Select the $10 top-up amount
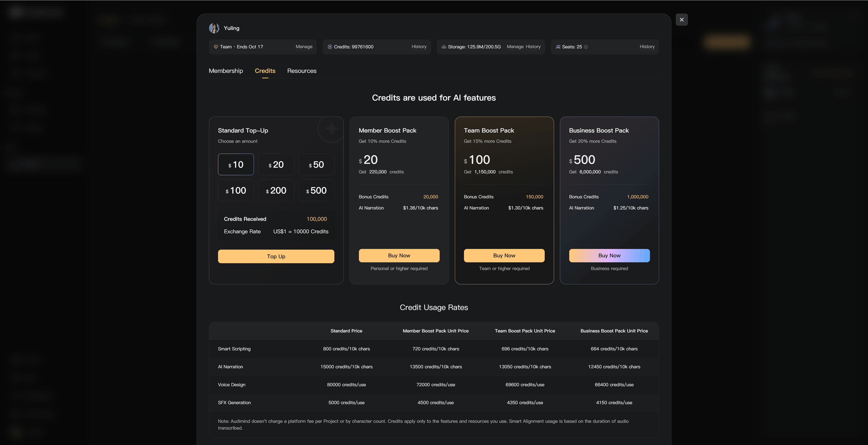 (236, 164)
